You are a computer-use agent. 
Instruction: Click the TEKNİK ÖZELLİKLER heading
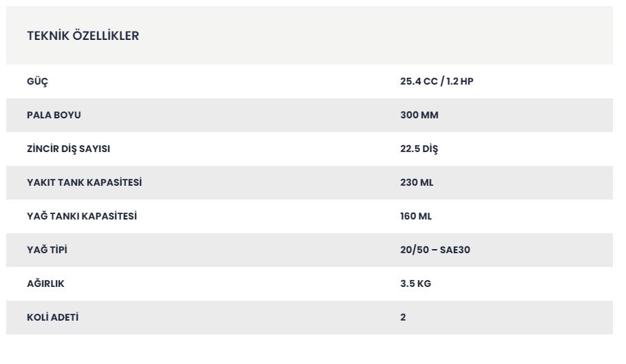click(x=83, y=36)
